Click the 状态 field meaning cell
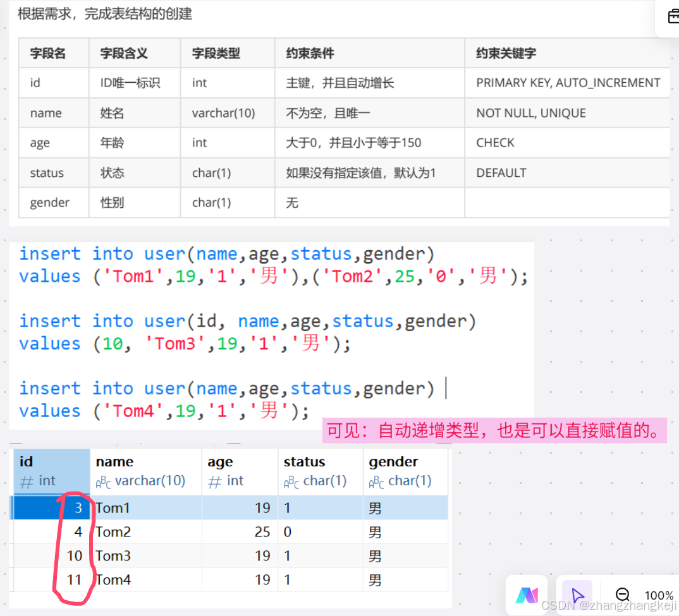This screenshot has width=679, height=616. (x=135, y=172)
